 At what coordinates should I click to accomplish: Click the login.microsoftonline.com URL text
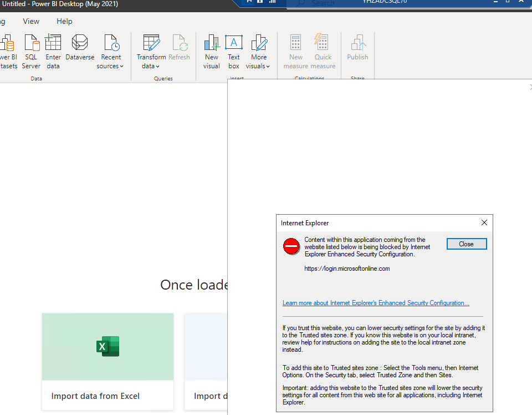pos(347,269)
